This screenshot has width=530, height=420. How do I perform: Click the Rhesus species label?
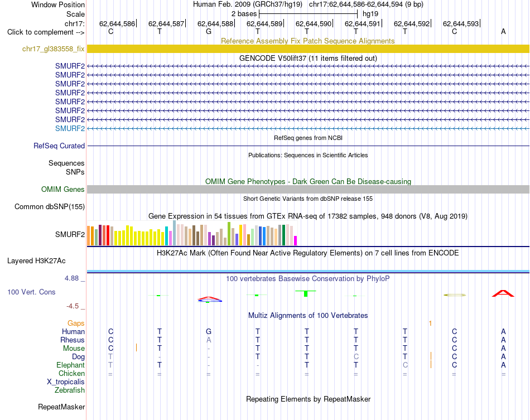[x=73, y=340]
